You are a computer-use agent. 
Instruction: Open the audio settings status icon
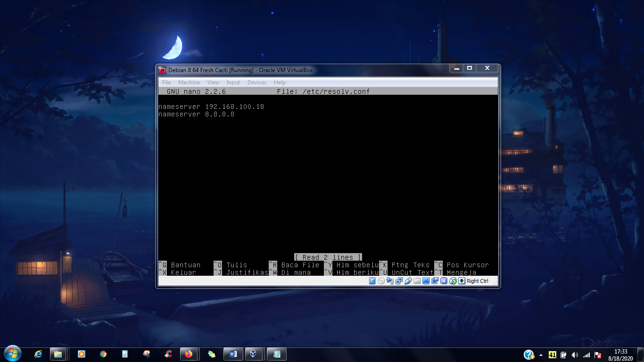[390, 281]
